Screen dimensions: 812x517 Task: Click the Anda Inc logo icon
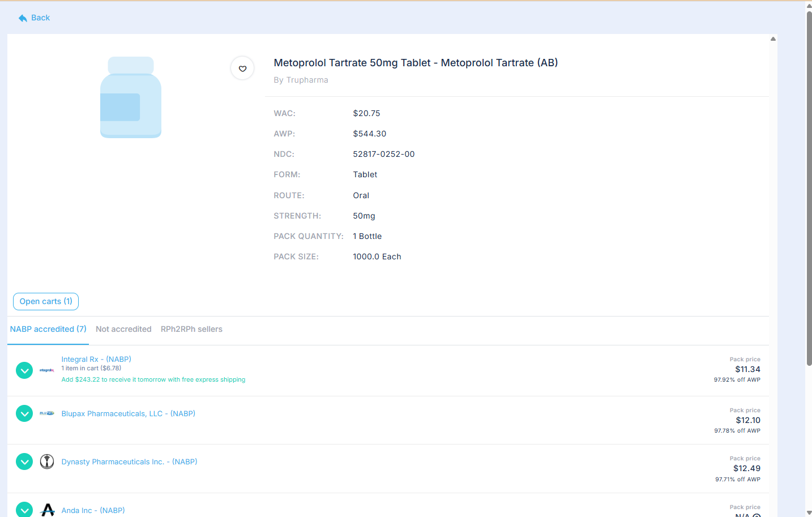coord(48,510)
